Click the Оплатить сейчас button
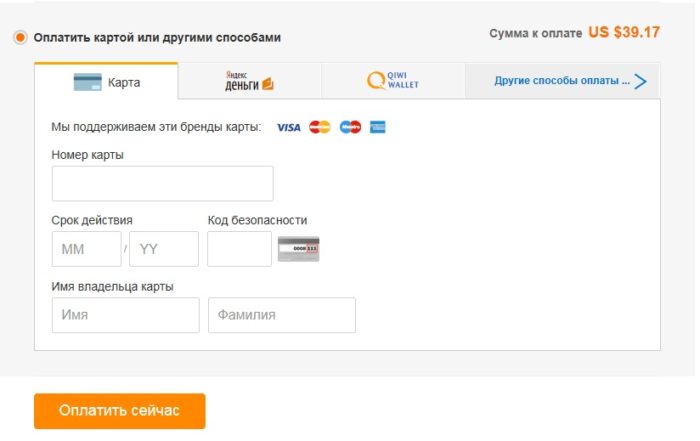 coord(120,411)
